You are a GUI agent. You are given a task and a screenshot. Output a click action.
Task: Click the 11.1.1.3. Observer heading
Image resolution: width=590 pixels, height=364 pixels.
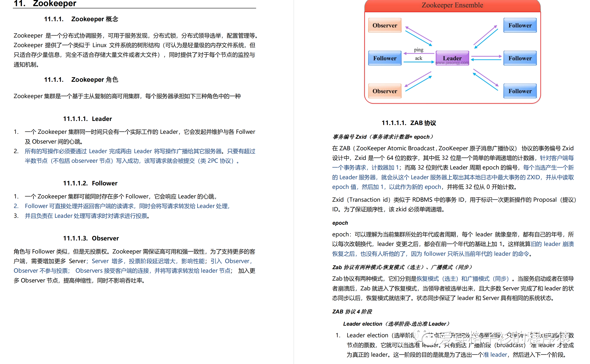point(91,238)
